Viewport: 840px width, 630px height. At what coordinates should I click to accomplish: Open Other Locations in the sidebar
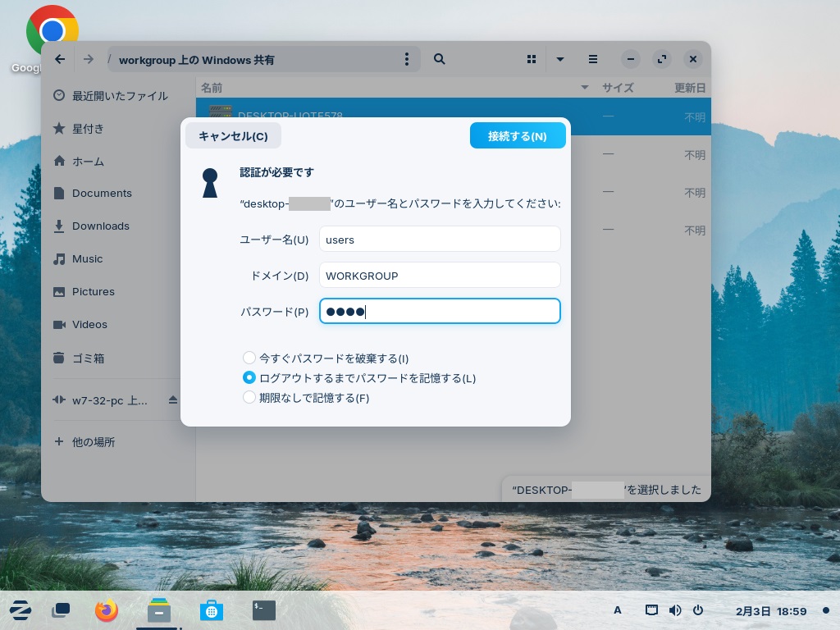click(x=93, y=442)
